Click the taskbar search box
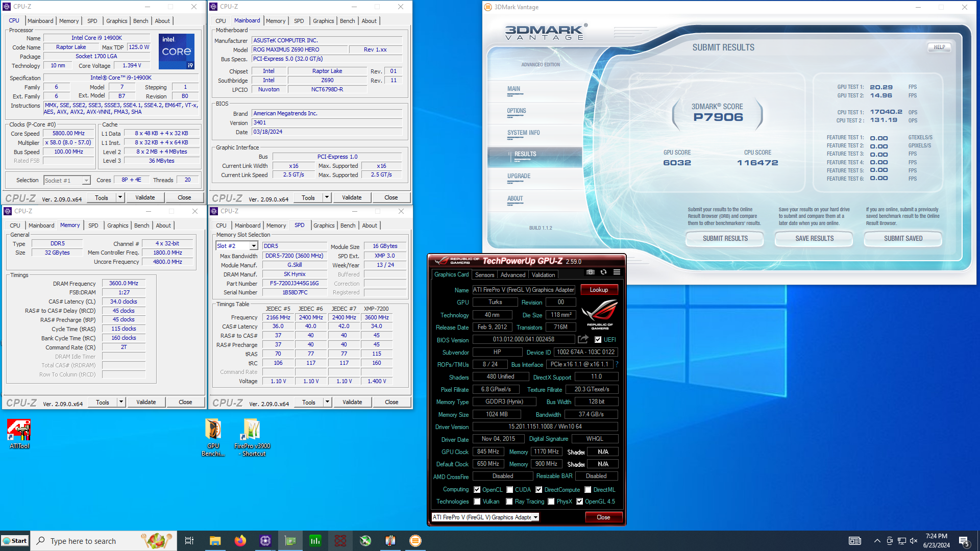The image size is (980, 551). (104, 541)
